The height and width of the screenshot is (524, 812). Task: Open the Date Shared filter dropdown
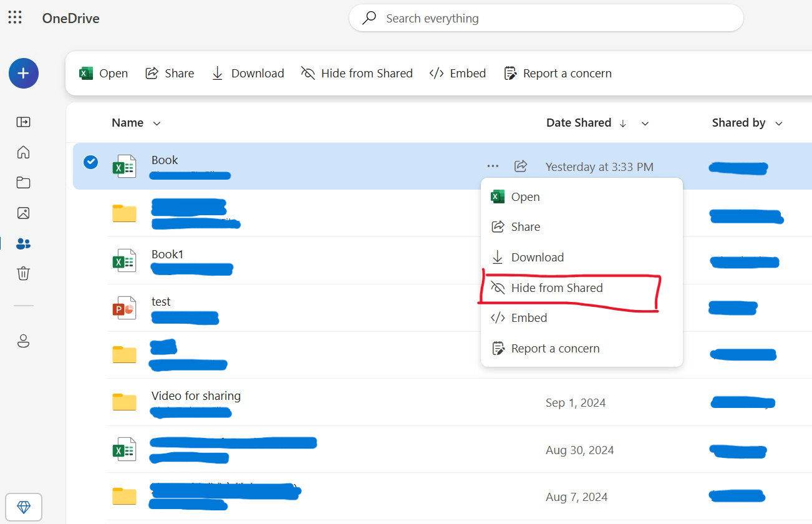coord(645,123)
